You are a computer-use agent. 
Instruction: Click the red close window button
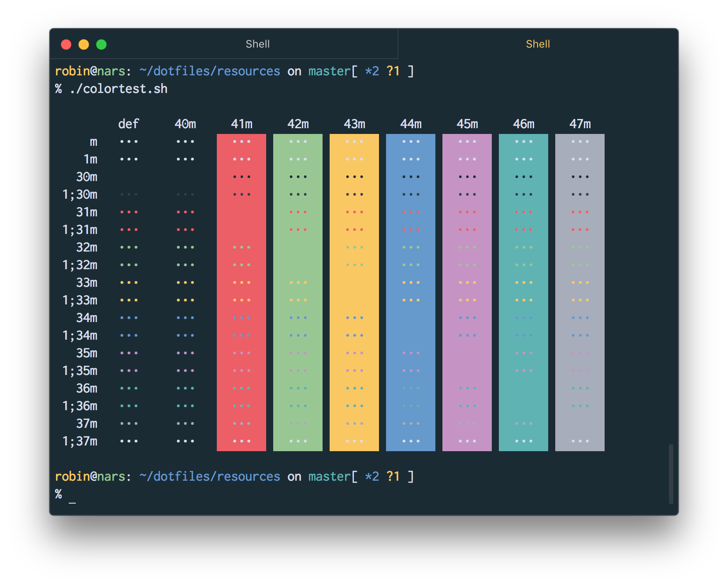pos(66,45)
